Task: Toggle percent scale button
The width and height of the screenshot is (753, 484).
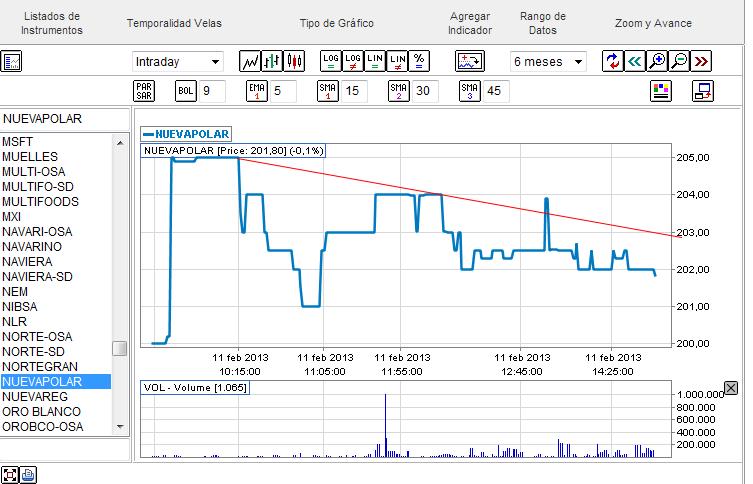Action: pyautogui.click(x=419, y=61)
